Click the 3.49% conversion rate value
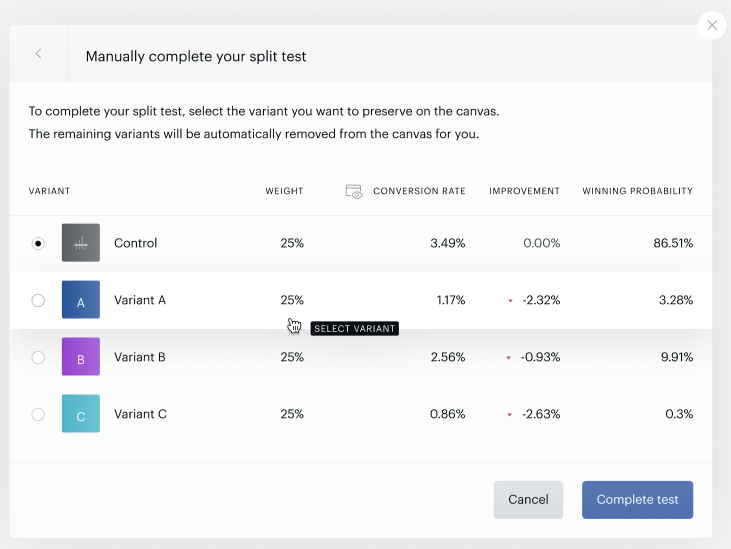 tap(448, 243)
